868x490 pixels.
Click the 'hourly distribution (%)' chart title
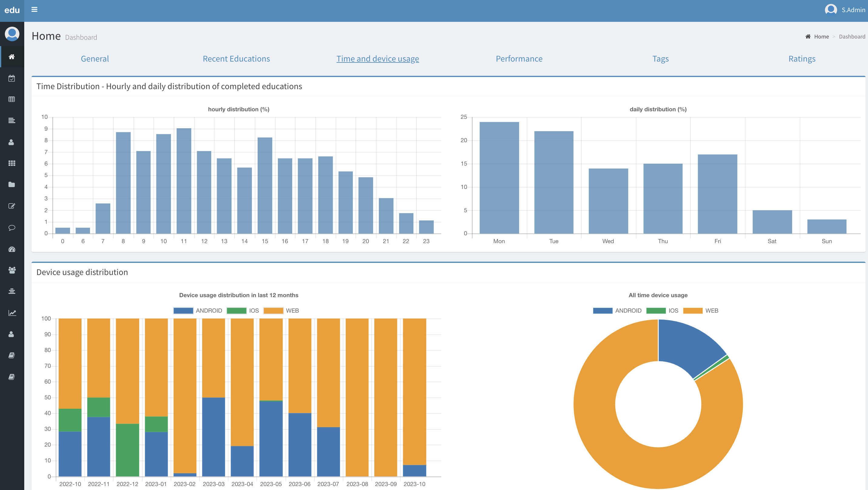pyautogui.click(x=239, y=109)
